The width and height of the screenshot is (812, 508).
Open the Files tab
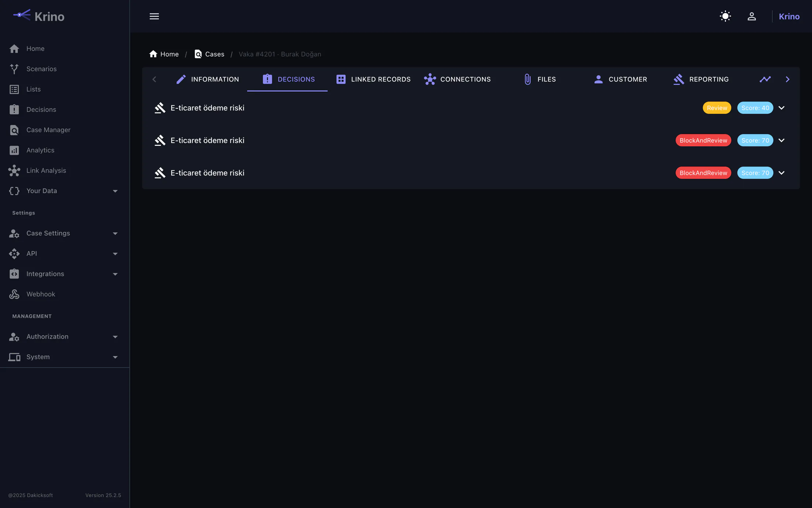pos(539,79)
